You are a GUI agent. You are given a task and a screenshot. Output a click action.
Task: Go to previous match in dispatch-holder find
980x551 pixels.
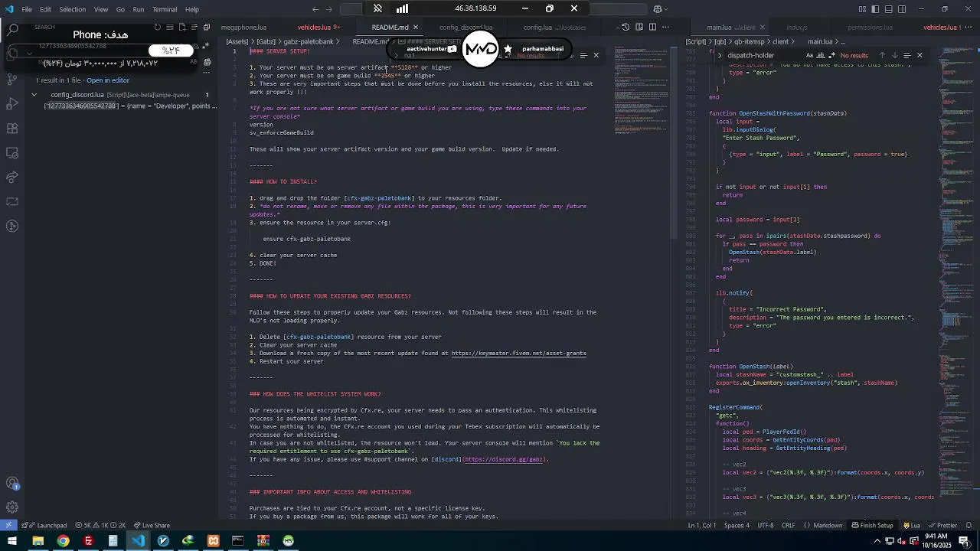pyautogui.click(x=881, y=55)
